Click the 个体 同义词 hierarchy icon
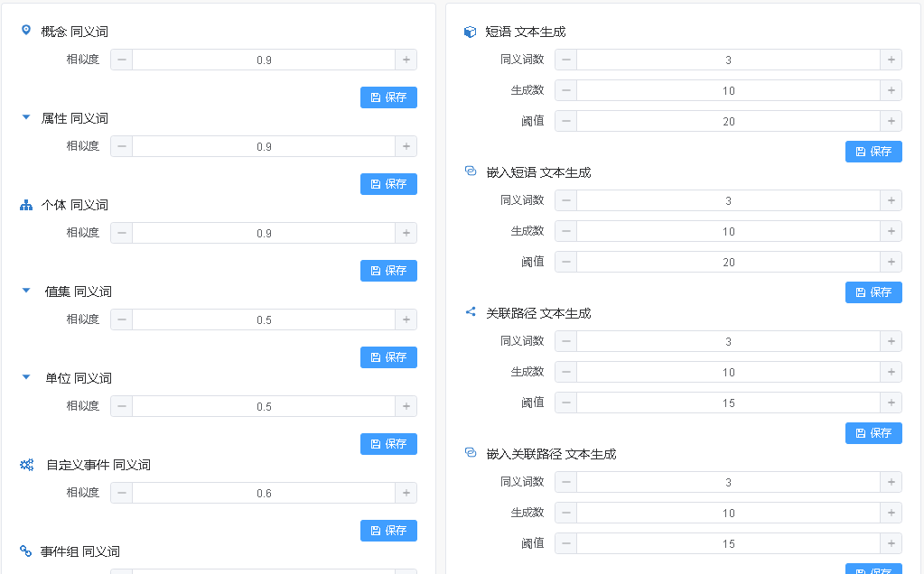 click(x=25, y=203)
